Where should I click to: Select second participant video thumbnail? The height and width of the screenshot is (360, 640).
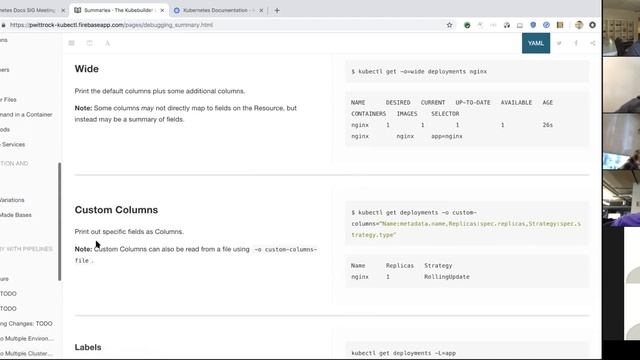point(621,85)
